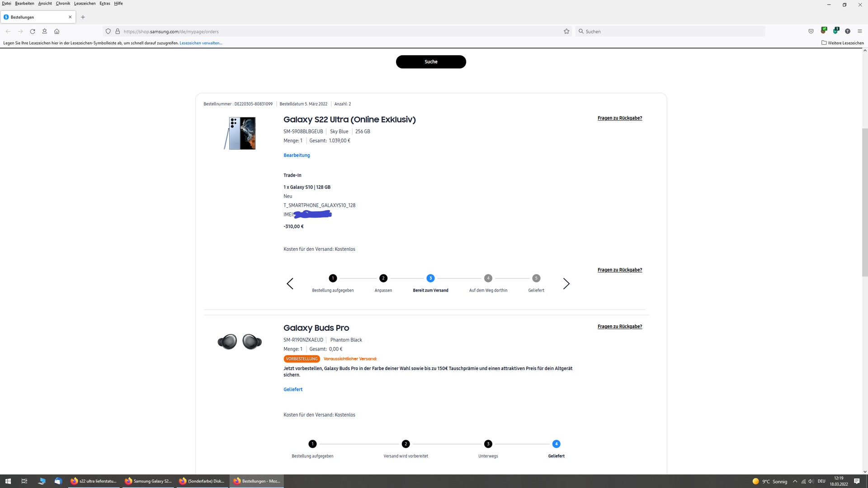This screenshot has height=488, width=868.
Task: Open the Windows Start menu
Action: pos(8,481)
